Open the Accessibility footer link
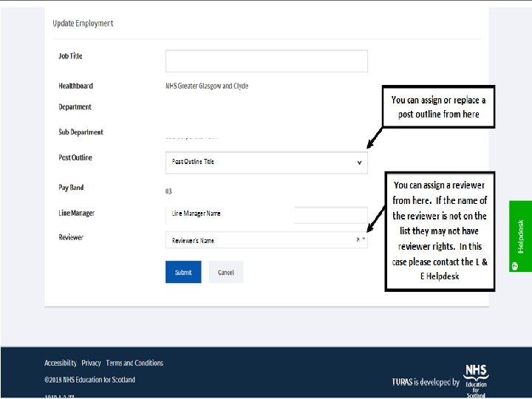The image size is (532, 399). 61,363
